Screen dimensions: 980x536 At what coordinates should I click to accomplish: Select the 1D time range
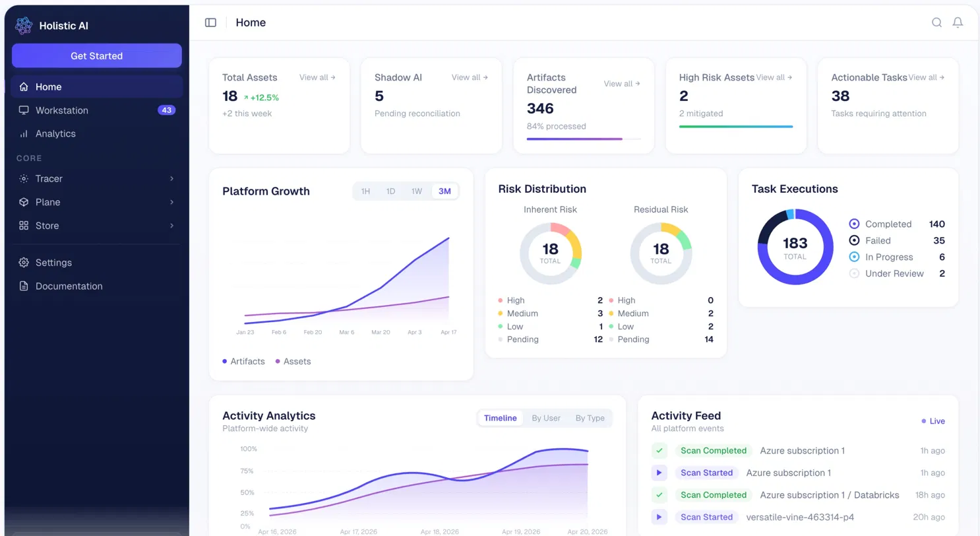(390, 191)
